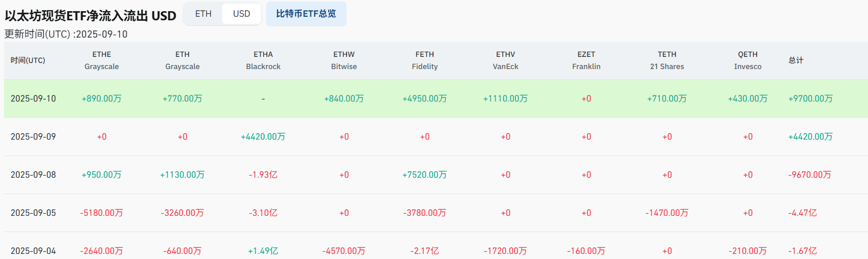Select the USD unit toggle
The height and width of the screenshot is (259, 868).
(x=242, y=14)
